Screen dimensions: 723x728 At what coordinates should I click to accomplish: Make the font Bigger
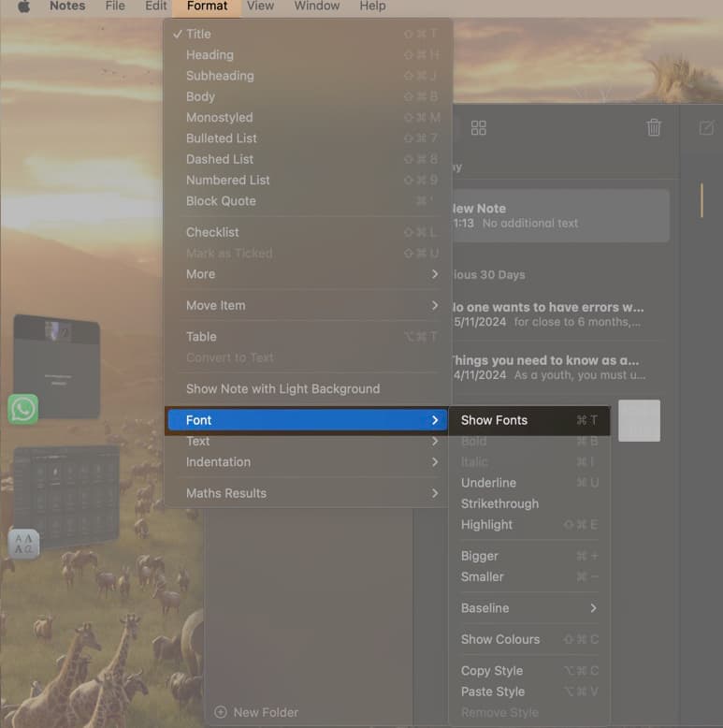(529, 556)
